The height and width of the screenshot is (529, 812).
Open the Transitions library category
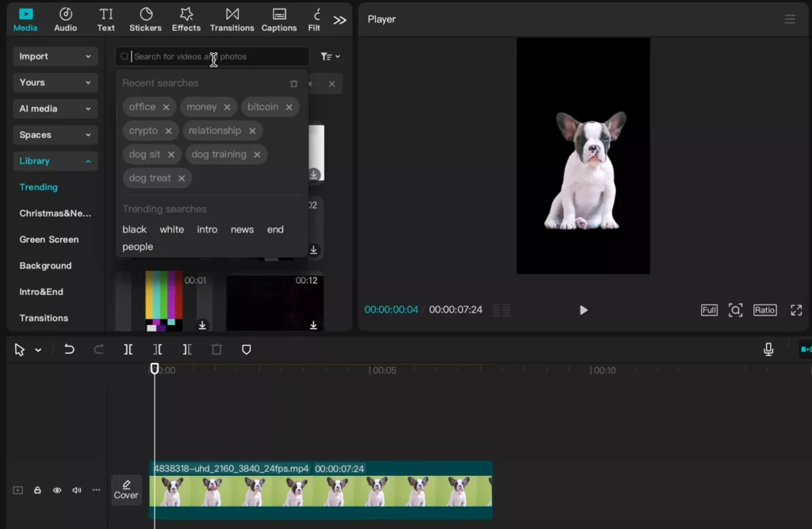pos(44,318)
